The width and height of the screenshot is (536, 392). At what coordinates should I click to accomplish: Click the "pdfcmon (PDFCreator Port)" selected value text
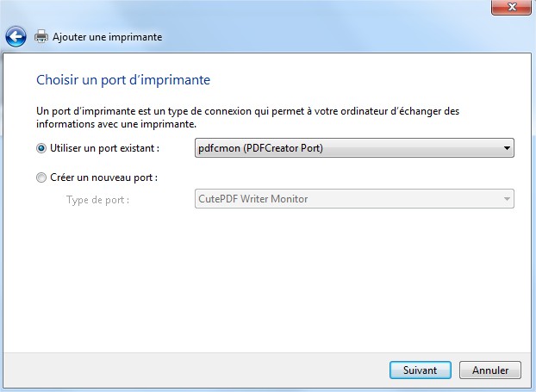point(262,148)
